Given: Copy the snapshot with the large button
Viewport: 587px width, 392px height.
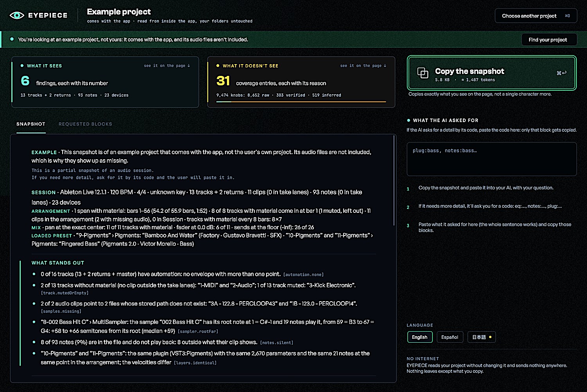Looking at the screenshot, I should (492, 73).
